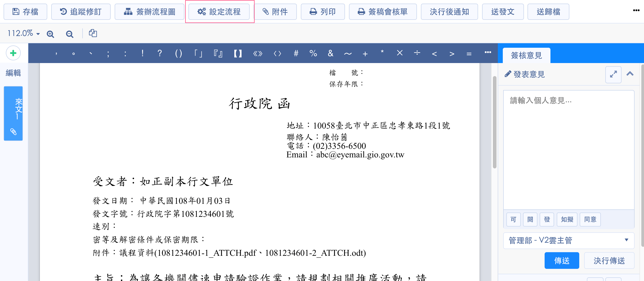Viewport: 644px width, 281px height.
Task: Open 設定流程 workflow settings
Action: (x=219, y=11)
